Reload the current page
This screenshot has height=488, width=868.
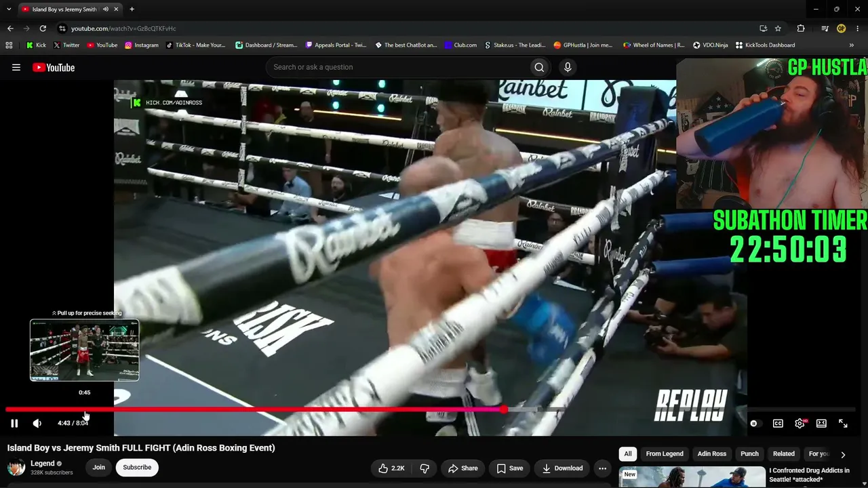(43, 28)
